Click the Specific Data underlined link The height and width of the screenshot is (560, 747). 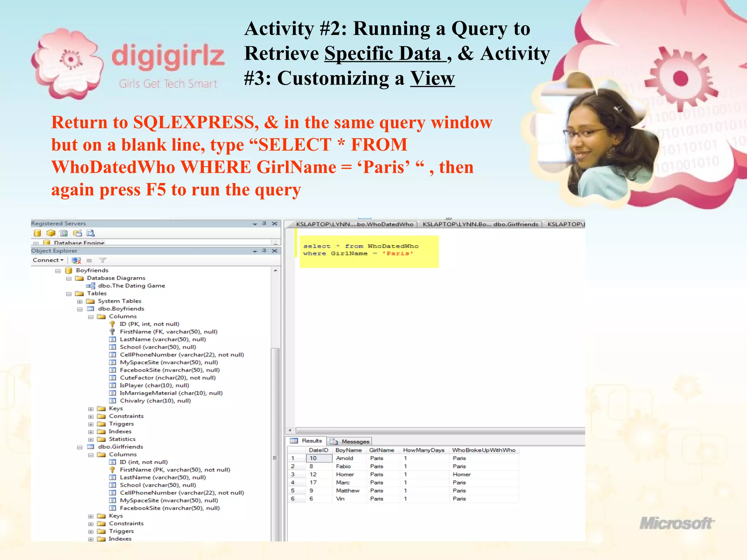tap(385, 54)
